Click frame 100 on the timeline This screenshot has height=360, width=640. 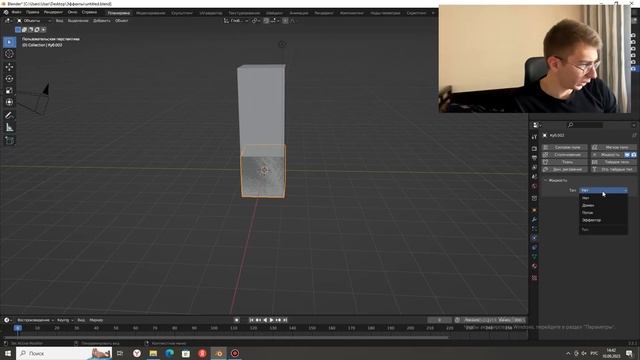(214, 328)
